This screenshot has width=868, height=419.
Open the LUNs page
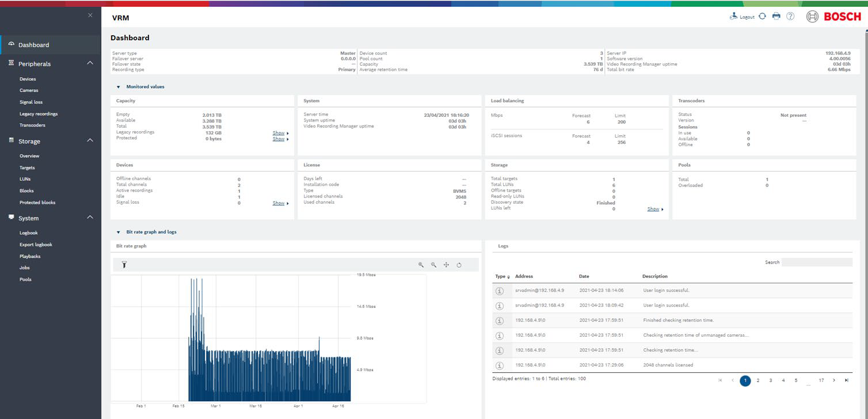pyautogui.click(x=25, y=179)
